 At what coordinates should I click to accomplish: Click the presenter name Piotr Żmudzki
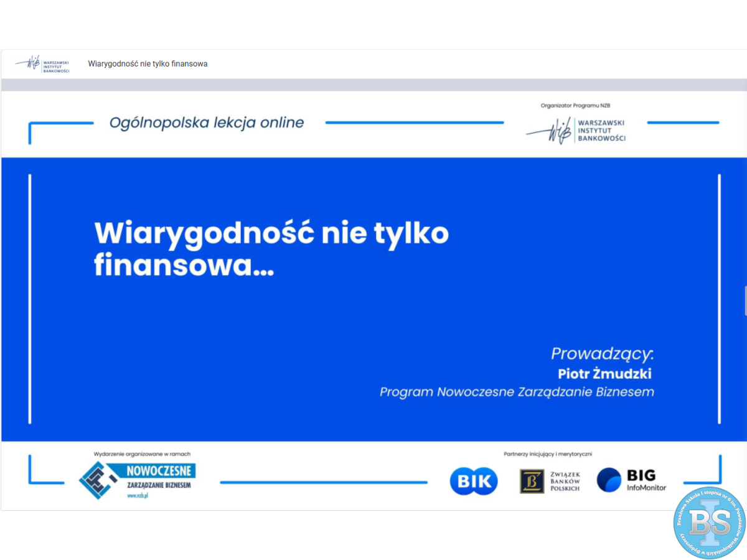click(604, 374)
